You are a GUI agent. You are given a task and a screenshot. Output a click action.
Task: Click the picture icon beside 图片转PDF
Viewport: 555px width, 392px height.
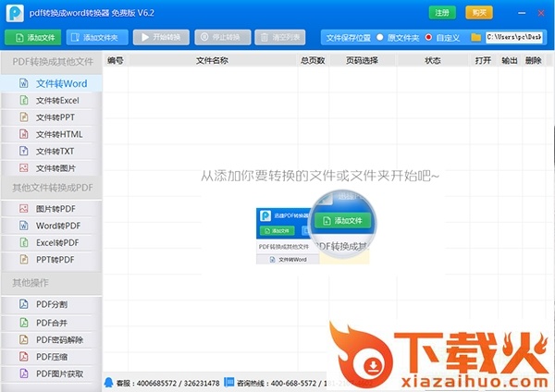(x=24, y=209)
